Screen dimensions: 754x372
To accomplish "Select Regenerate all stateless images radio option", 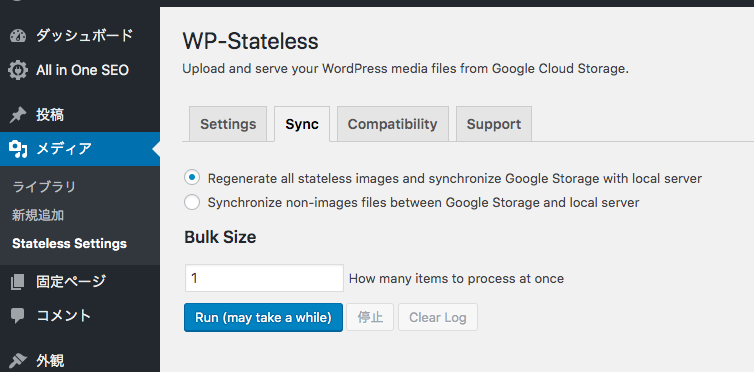I will coord(192,178).
